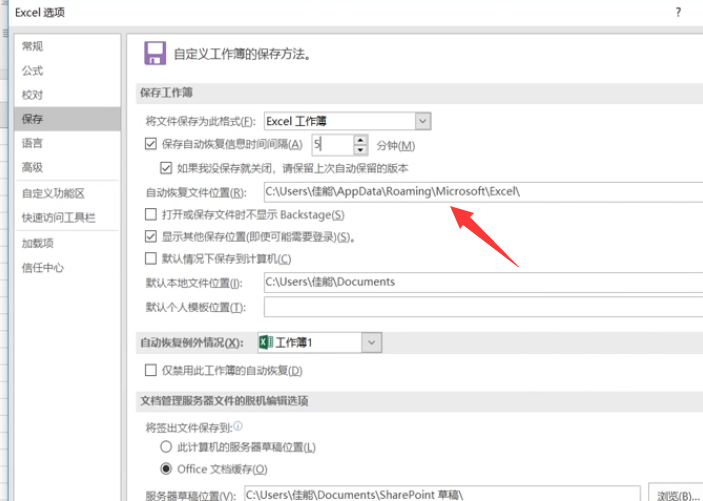Click the AutoRecover minutes input field
This screenshot has height=501, width=703.
pos(333,145)
